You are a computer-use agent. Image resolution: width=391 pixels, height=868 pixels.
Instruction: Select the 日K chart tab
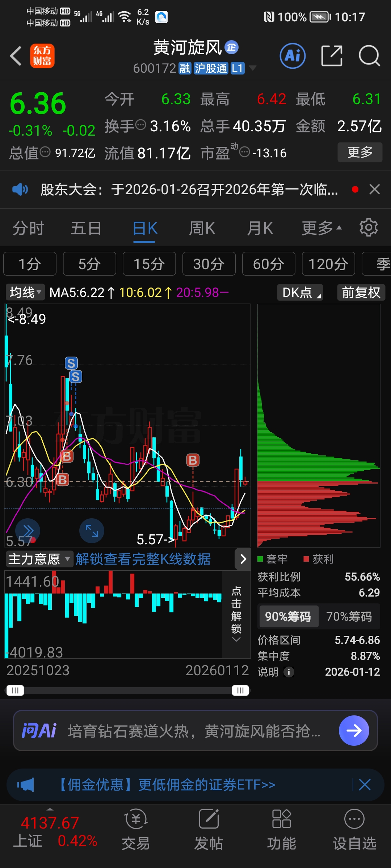tap(144, 229)
